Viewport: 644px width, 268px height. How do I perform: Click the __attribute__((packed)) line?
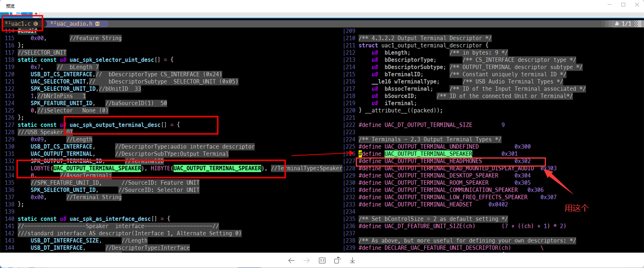pos(401,111)
